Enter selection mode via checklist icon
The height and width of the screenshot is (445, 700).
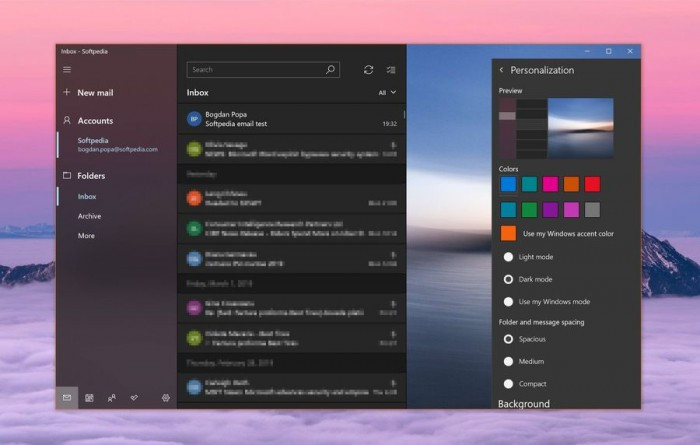pyautogui.click(x=391, y=70)
